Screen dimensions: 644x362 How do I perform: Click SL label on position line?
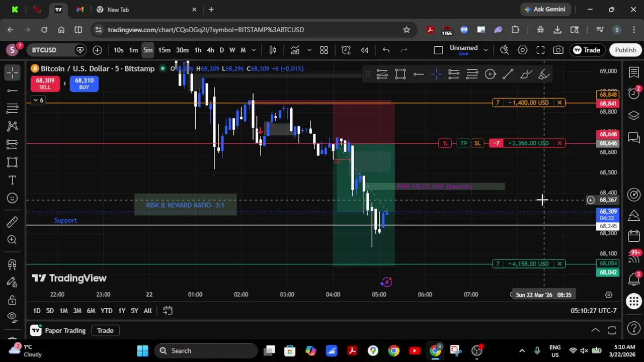[477, 143]
